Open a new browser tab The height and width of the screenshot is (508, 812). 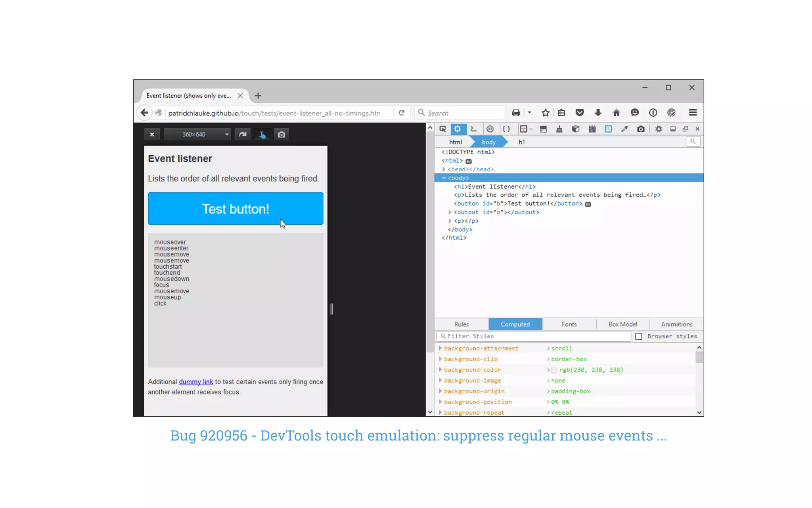click(x=258, y=96)
